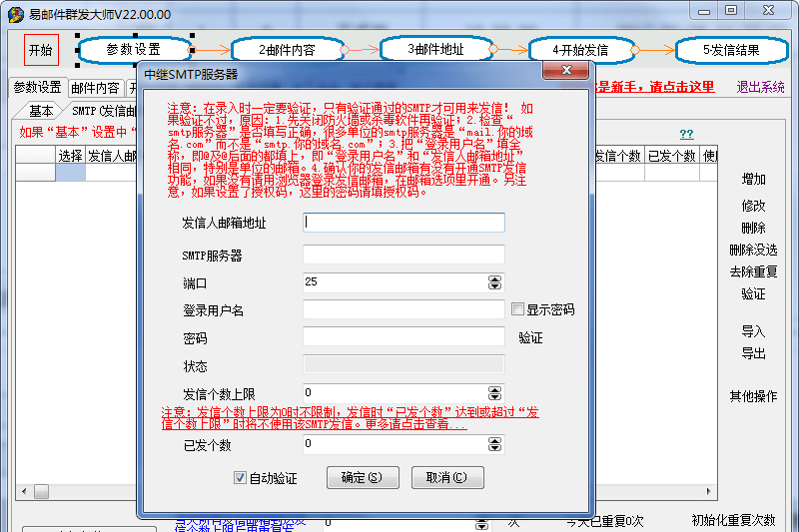The height and width of the screenshot is (532, 799).
Task: Minimize the main application window
Action: [x=704, y=11]
